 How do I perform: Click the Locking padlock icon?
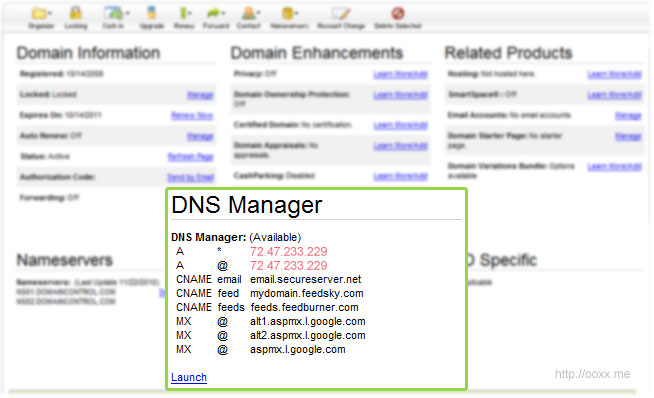(75, 13)
